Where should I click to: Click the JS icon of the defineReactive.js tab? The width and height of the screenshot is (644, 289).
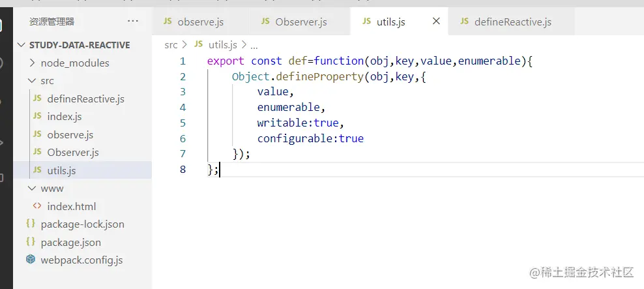pos(465,21)
